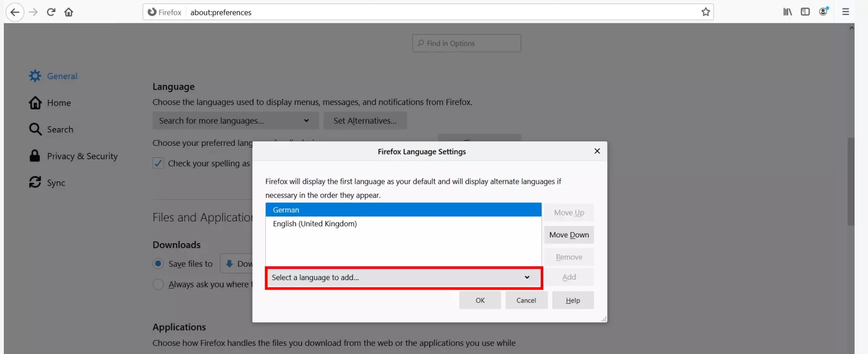Open Help from the language dialog
This screenshot has width=868, height=354.
[573, 300]
